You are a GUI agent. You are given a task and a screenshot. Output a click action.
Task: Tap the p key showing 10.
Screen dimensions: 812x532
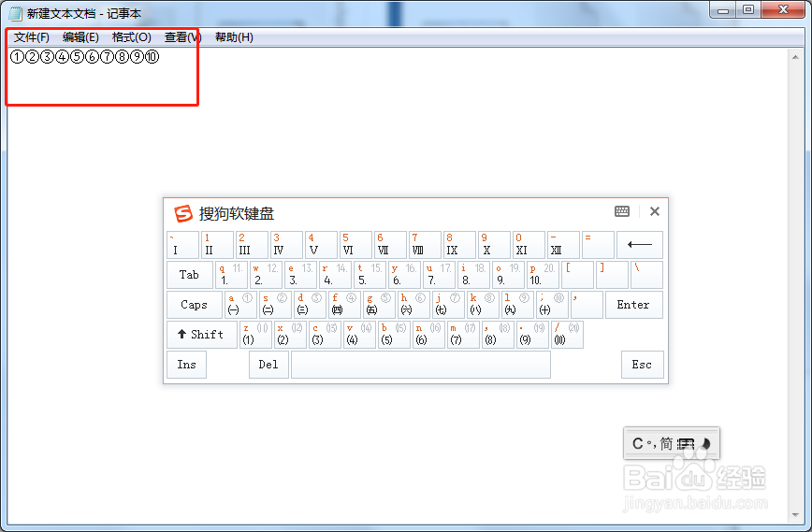point(544,275)
